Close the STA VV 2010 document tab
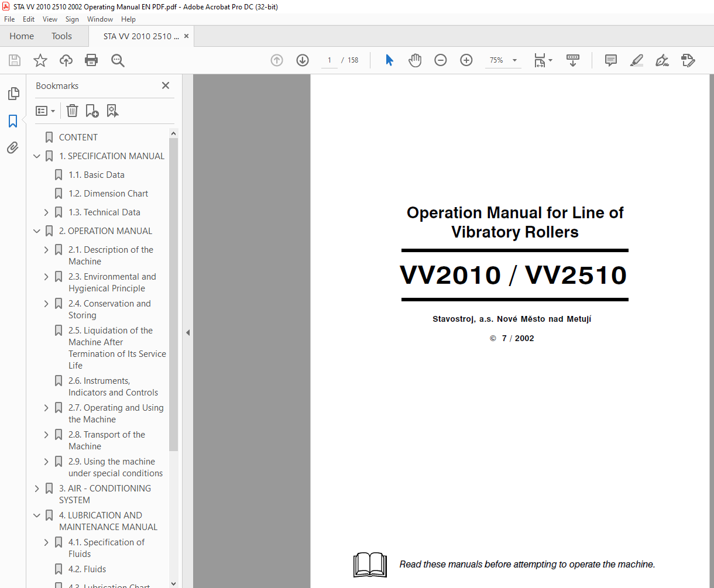The width and height of the screenshot is (714, 588). [x=186, y=36]
